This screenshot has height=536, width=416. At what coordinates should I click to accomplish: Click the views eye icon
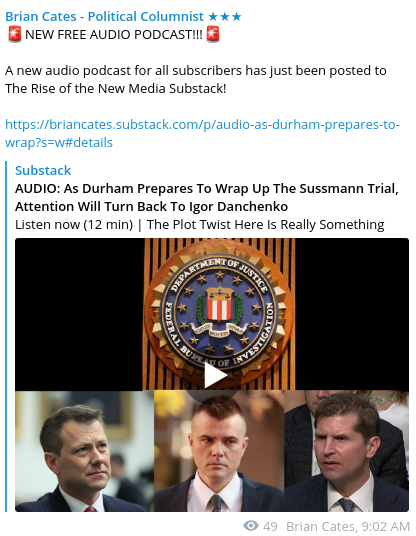251,525
